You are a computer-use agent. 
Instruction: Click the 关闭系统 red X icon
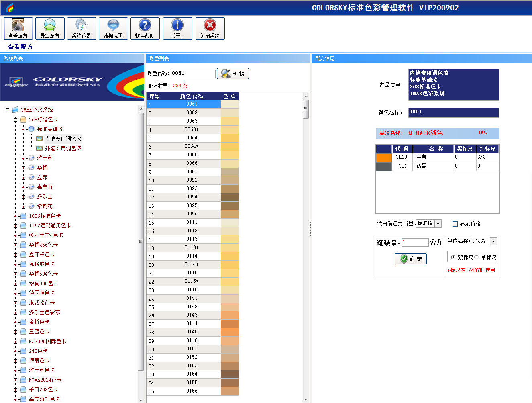210,29
